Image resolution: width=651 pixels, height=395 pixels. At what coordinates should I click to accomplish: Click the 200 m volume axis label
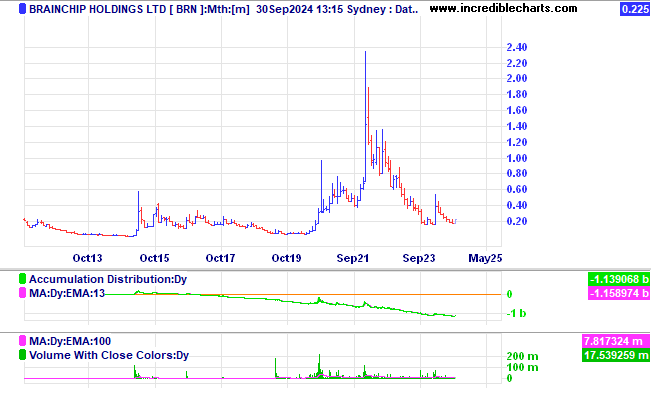(x=522, y=356)
